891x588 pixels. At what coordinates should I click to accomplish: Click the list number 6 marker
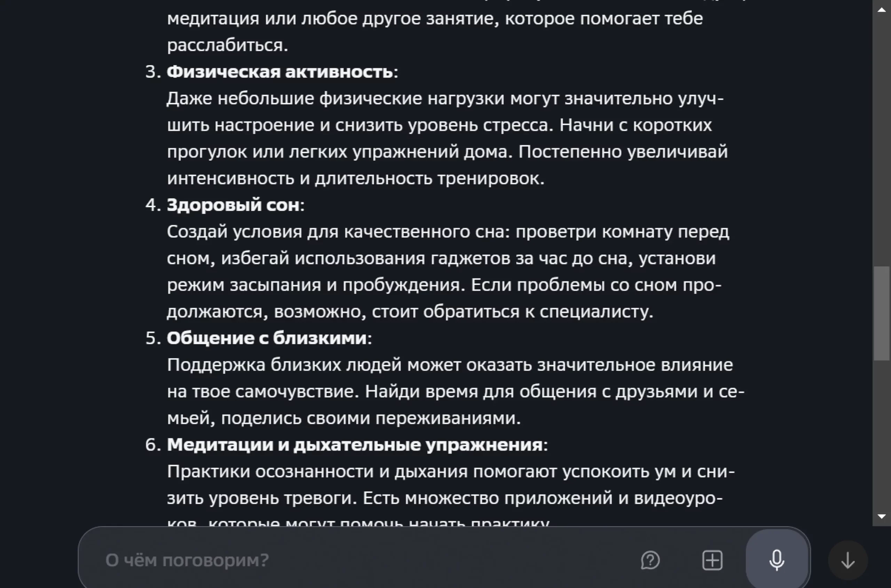point(152,445)
